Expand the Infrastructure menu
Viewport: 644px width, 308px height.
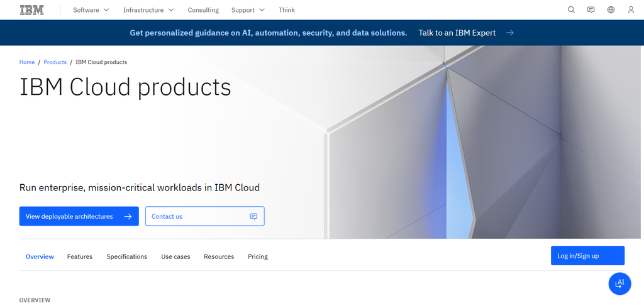tap(148, 10)
